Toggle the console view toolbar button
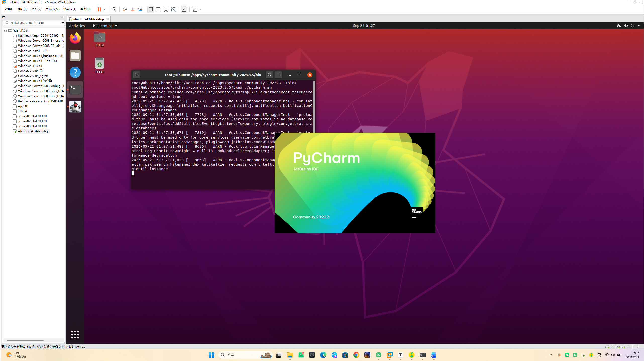 [x=184, y=9]
